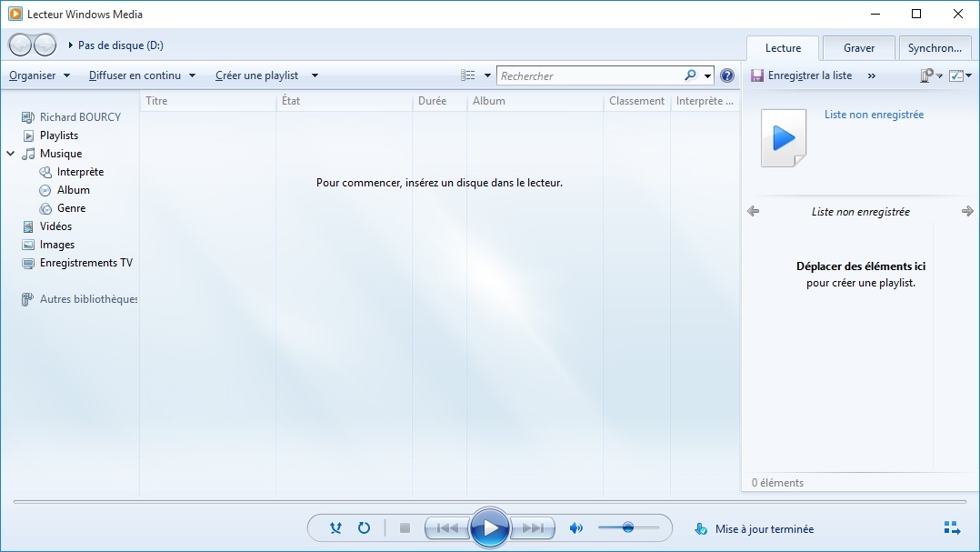Click the Back navigation arrow button

(20, 45)
